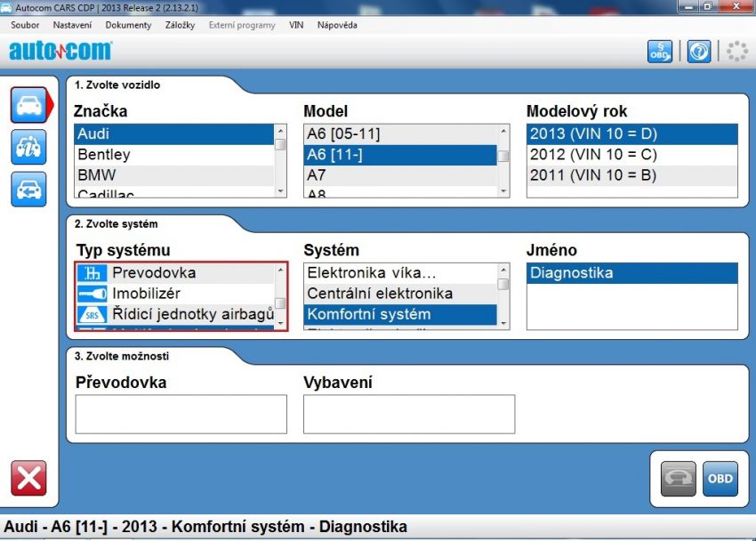Click the blue OBD start button
This screenshot has height=541, width=756.
coord(720,479)
